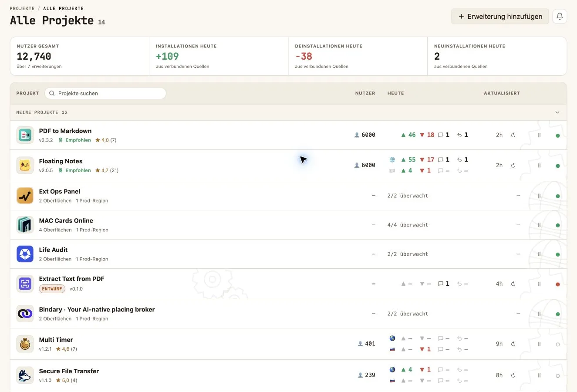Click uninstalls 17 in Floating Notes row

(x=427, y=160)
